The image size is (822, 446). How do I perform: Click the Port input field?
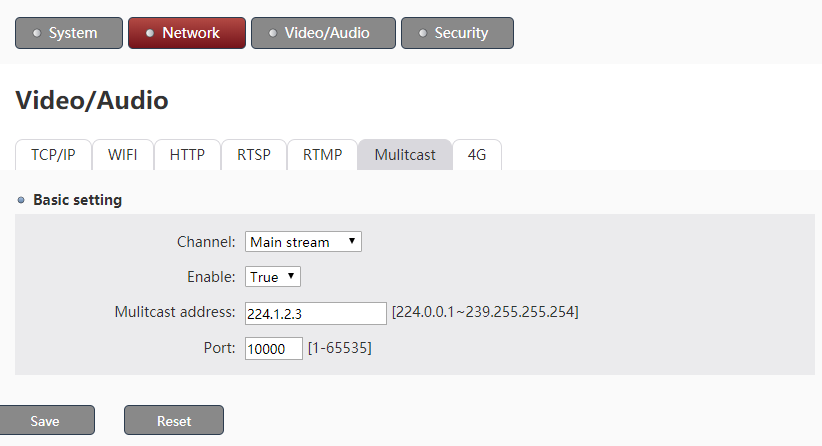click(274, 349)
